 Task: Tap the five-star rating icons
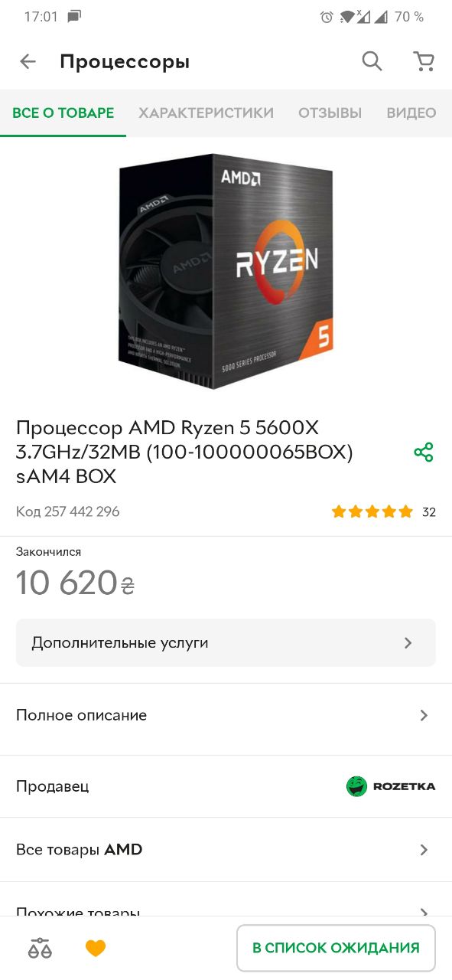pos(372,511)
